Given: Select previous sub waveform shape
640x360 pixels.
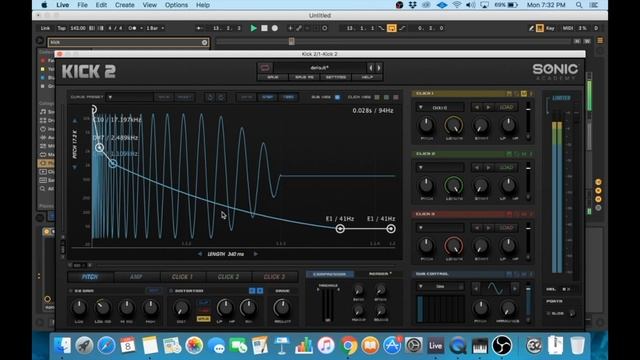Looking at the screenshot, I should [x=476, y=289].
